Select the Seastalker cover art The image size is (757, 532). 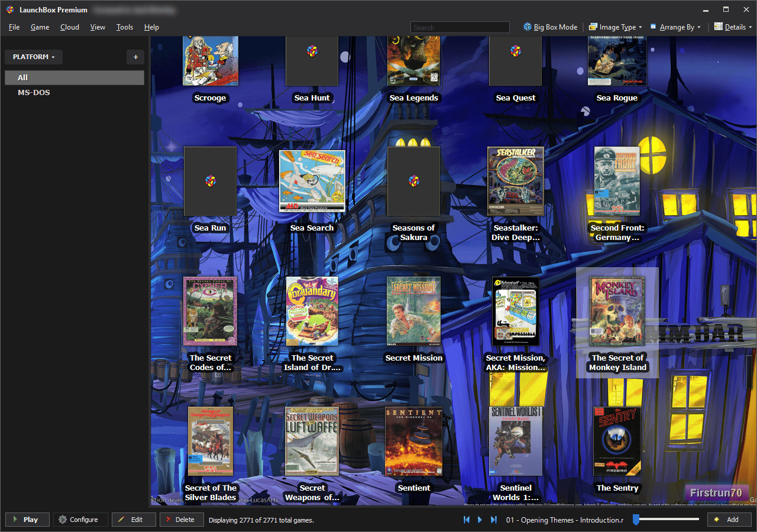click(x=516, y=181)
